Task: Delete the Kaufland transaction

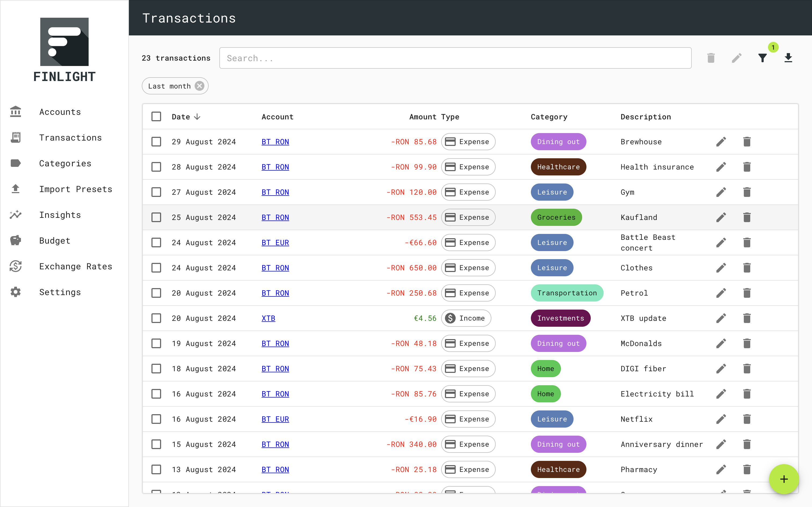Action: [x=746, y=217]
